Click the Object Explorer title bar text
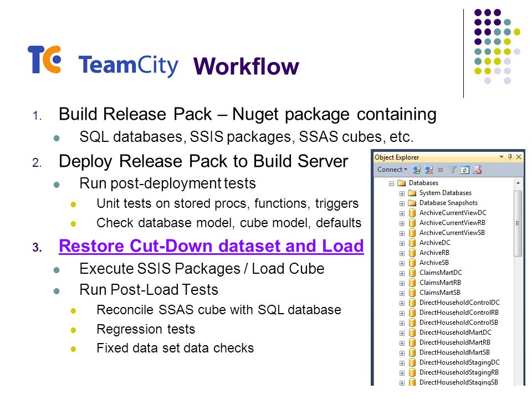The image size is (532, 399). (x=397, y=157)
